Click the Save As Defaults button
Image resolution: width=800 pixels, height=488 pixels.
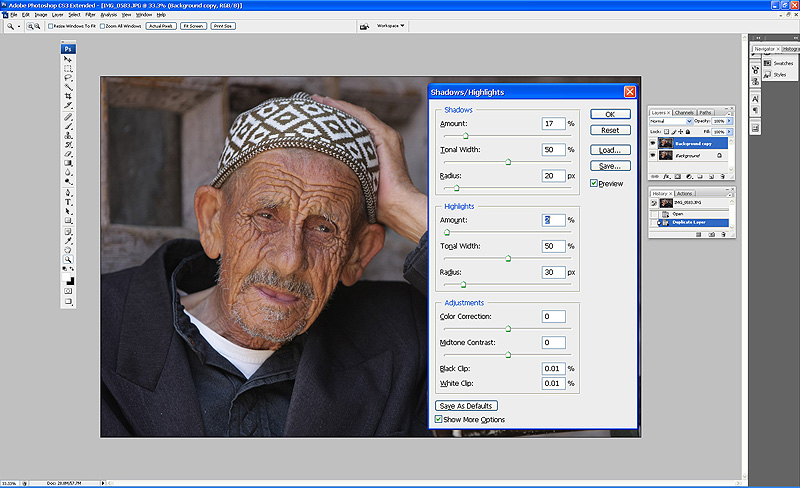click(467, 405)
